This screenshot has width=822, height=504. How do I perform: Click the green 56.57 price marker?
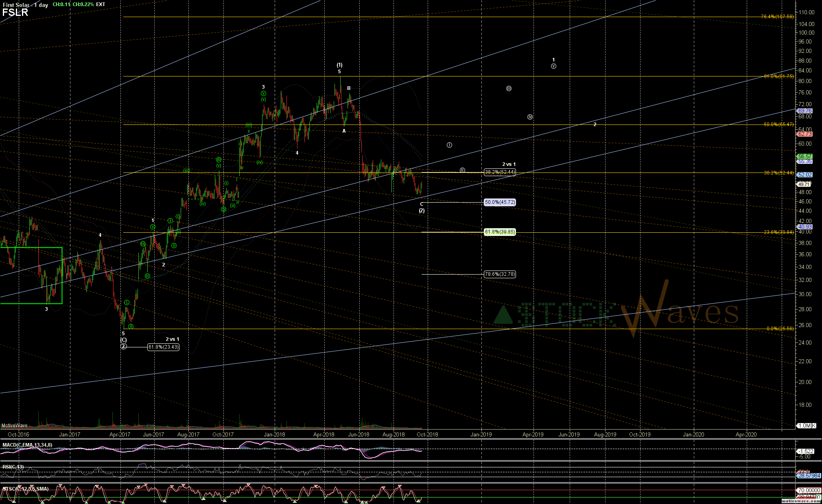[x=805, y=156]
